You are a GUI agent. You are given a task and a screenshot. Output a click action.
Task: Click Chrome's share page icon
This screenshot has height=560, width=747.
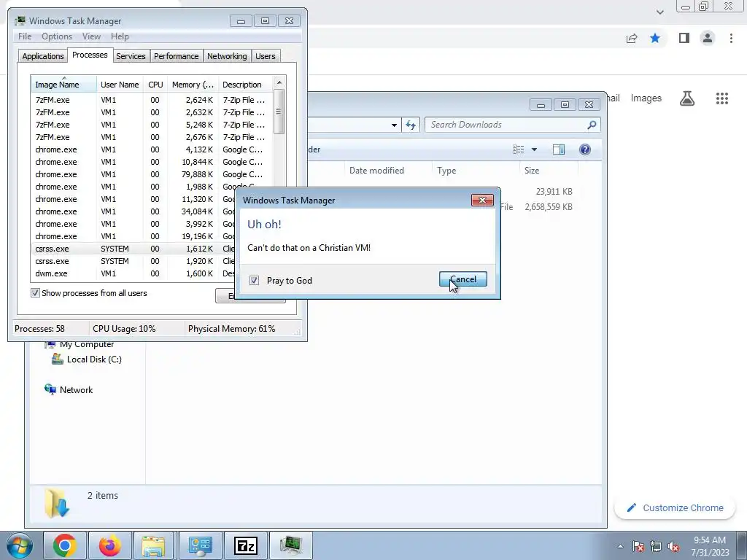coord(632,38)
